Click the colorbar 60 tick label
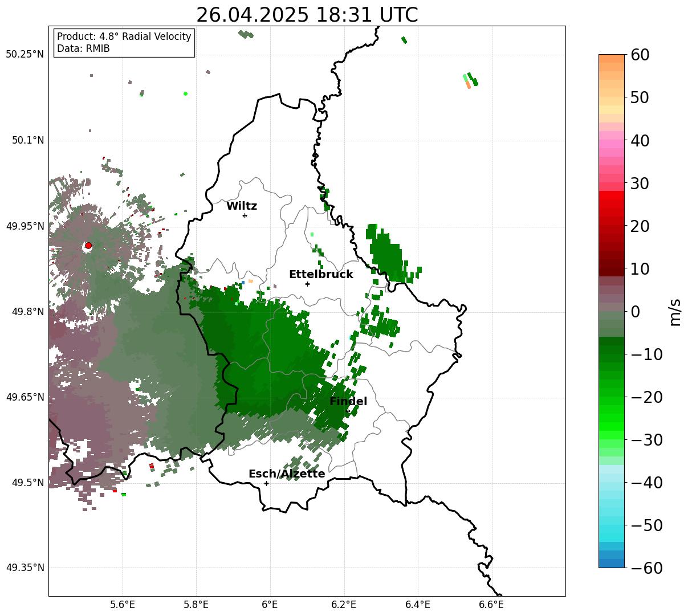The height and width of the screenshot is (616, 688). (x=640, y=55)
